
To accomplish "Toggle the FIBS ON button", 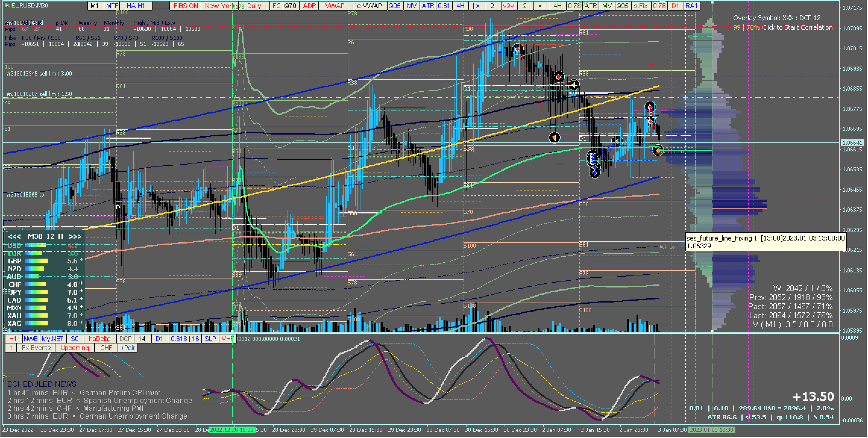I will click(186, 6).
